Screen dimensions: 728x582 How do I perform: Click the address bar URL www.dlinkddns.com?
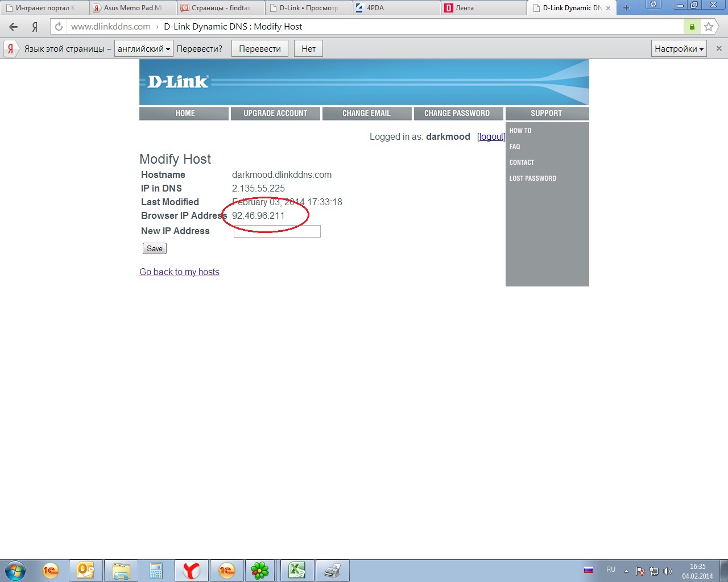click(x=111, y=27)
